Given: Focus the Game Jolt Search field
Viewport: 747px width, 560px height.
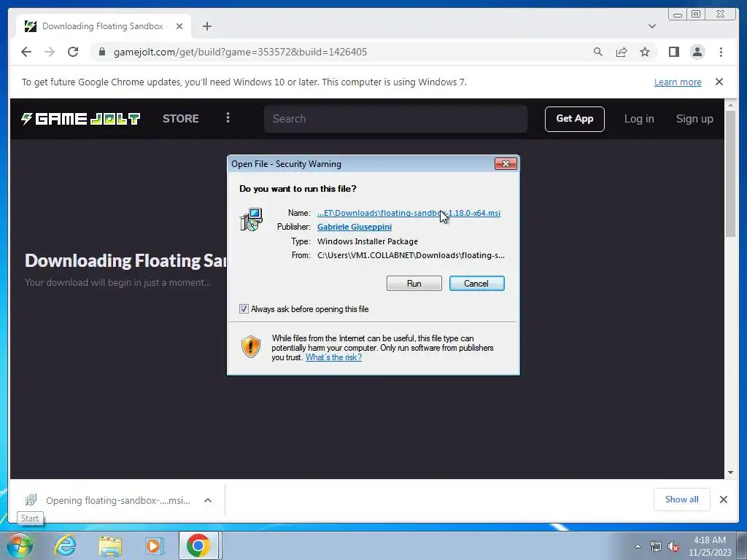Looking at the screenshot, I should click(395, 119).
